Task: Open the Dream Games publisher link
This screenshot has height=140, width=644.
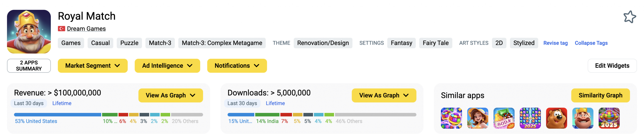Action: pyautogui.click(x=86, y=29)
